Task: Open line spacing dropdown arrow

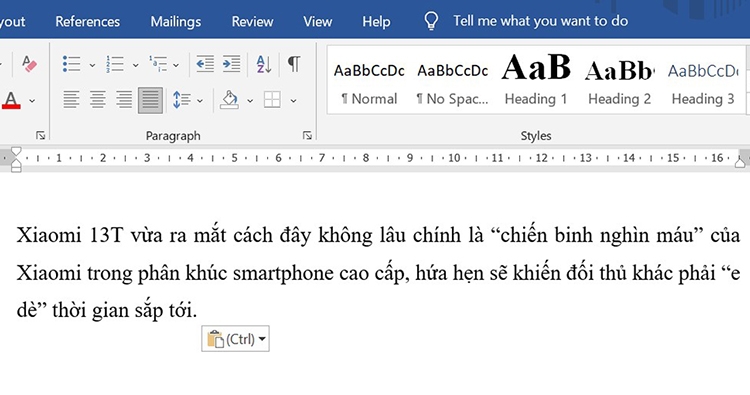Action: 200,100
